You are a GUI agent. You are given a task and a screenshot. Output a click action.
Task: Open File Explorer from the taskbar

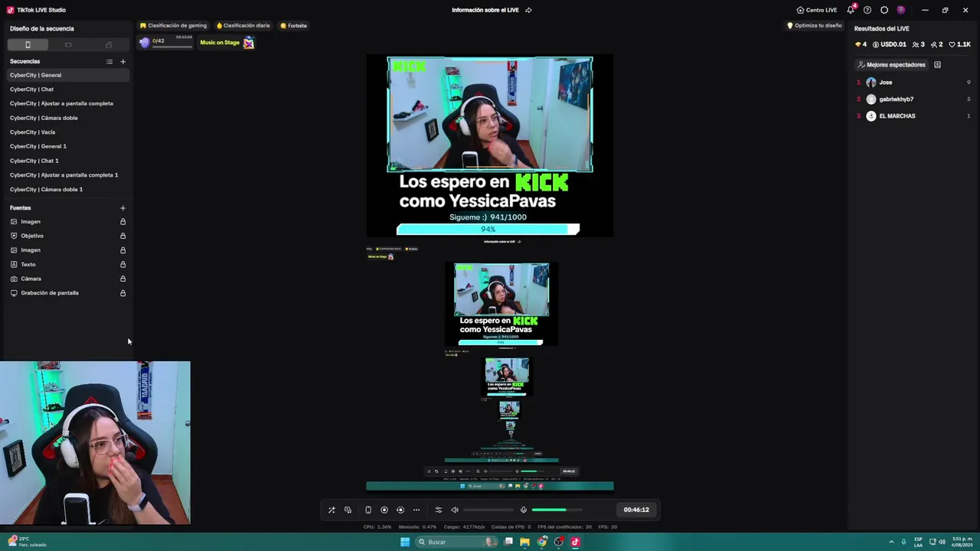524,542
